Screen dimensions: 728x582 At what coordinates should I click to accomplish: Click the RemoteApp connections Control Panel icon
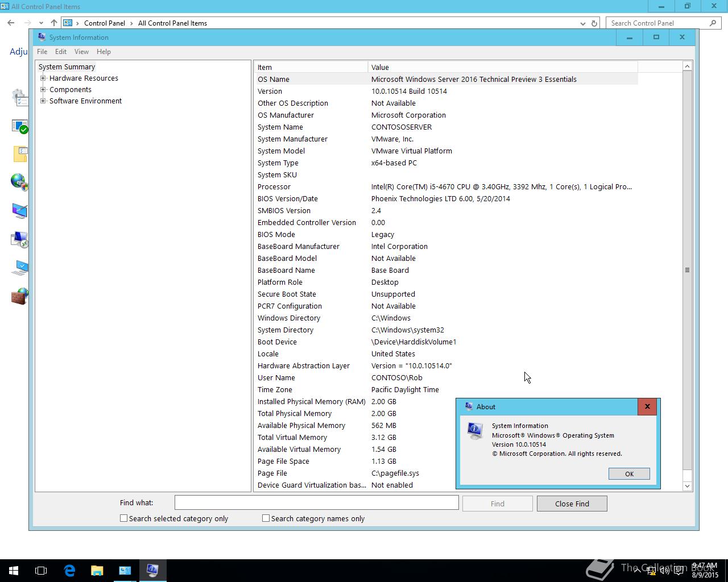(x=19, y=239)
